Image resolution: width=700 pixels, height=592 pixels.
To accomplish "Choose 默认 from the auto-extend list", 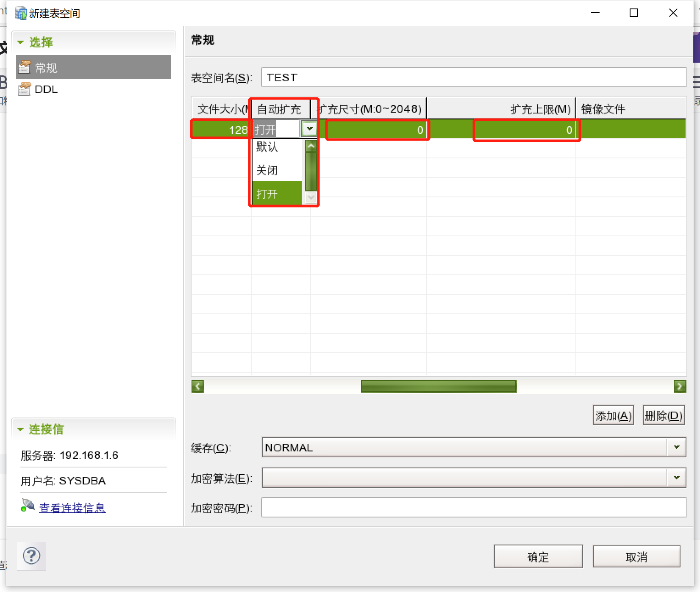I will 277,147.
